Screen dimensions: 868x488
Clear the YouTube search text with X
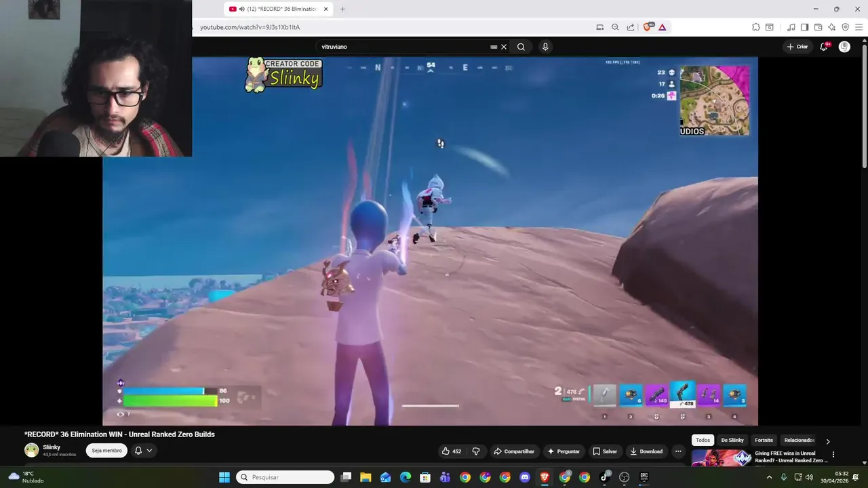click(x=504, y=47)
